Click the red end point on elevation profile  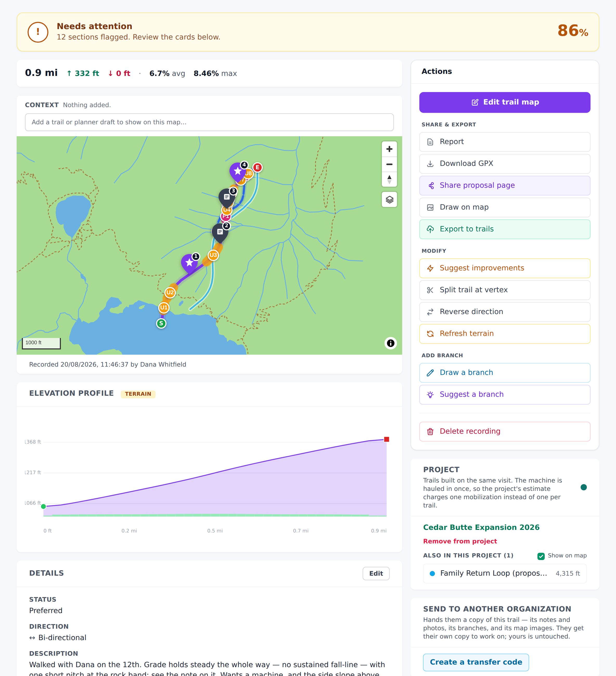pos(387,439)
